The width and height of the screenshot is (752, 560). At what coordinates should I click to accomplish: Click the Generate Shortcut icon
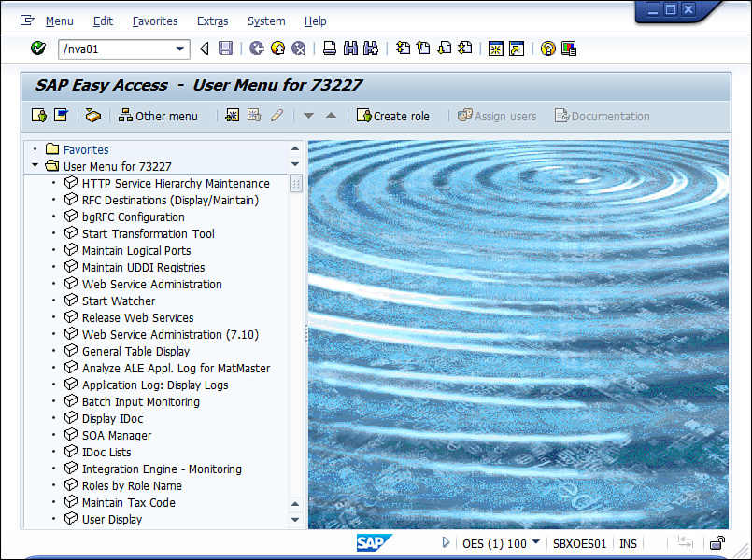pos(517,49)
